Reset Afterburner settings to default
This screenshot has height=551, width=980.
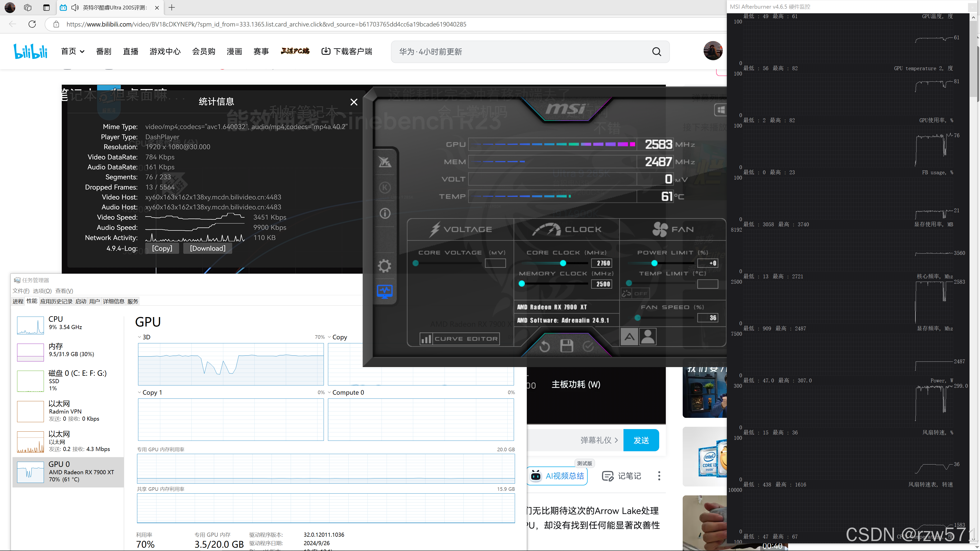coord(544,346)
